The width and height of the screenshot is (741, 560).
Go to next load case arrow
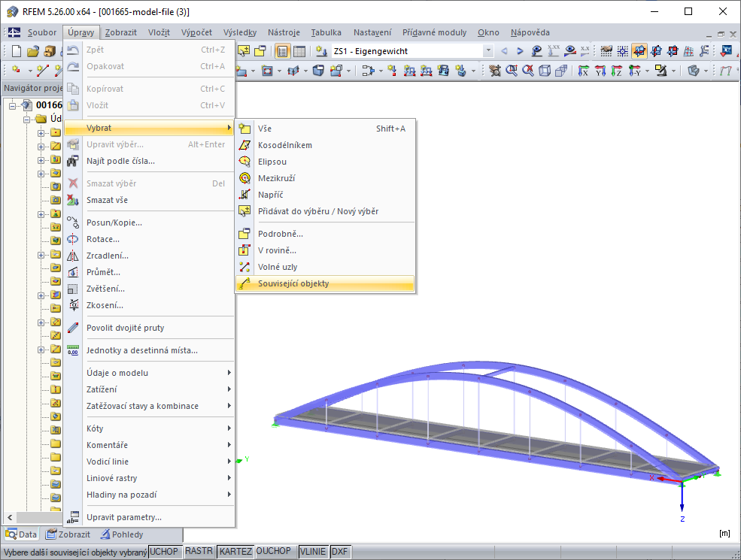(520, 51)
